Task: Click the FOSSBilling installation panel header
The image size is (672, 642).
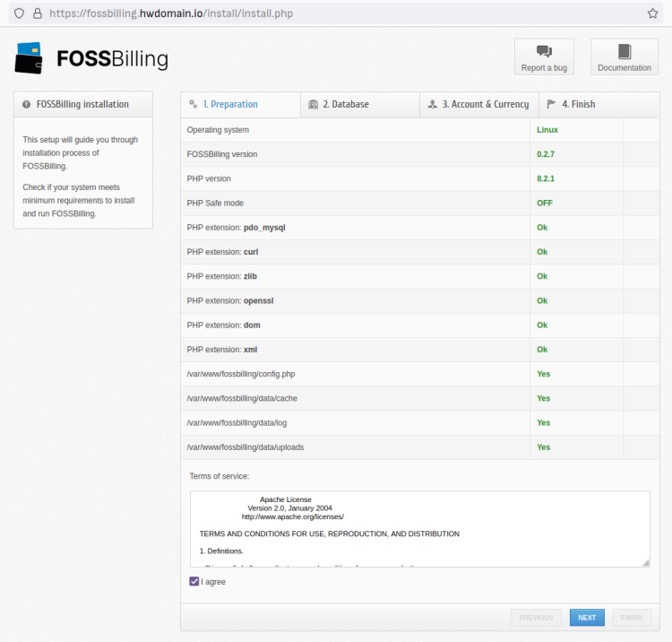Action: tap(83, 104)
